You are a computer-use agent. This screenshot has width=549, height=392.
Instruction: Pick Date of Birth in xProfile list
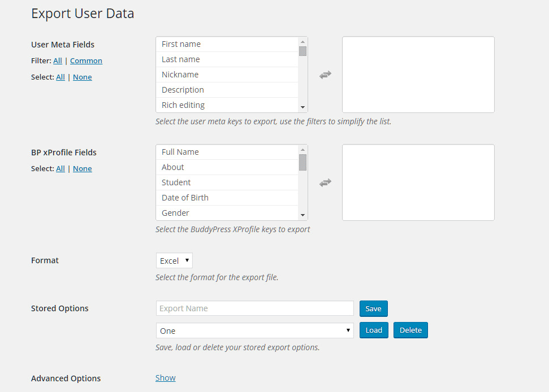226,198
